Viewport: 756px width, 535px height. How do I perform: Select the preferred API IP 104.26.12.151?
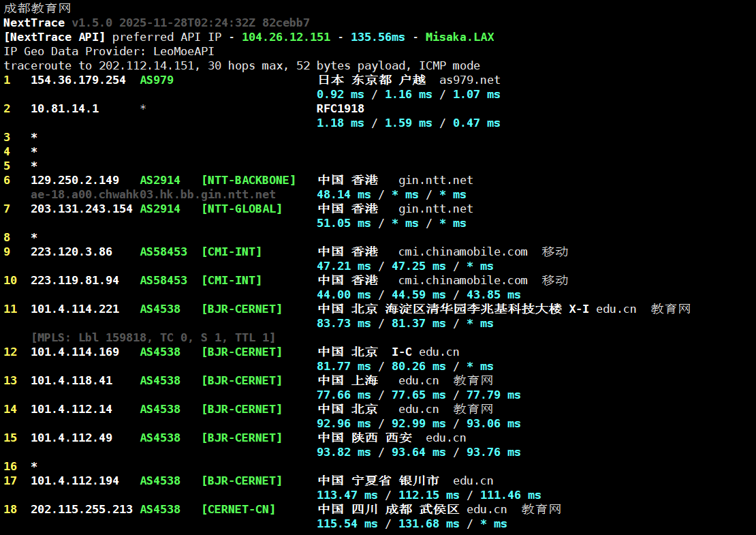[x=286, y=37]
